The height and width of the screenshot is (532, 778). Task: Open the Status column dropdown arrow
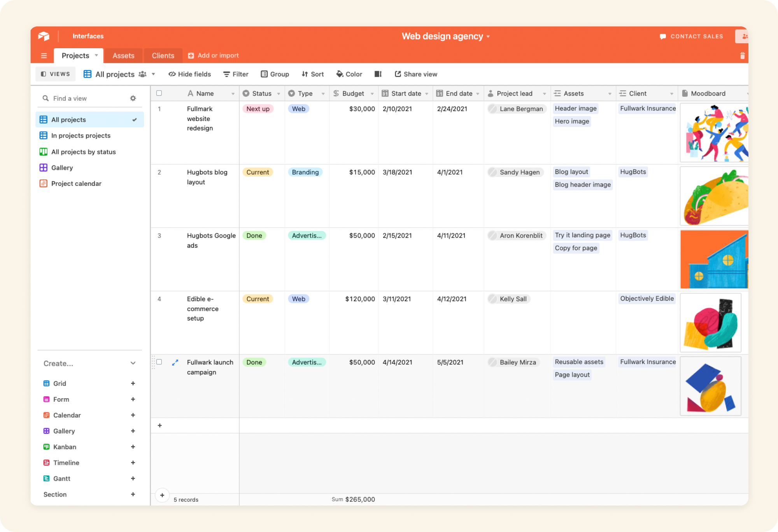coord(279,94)
